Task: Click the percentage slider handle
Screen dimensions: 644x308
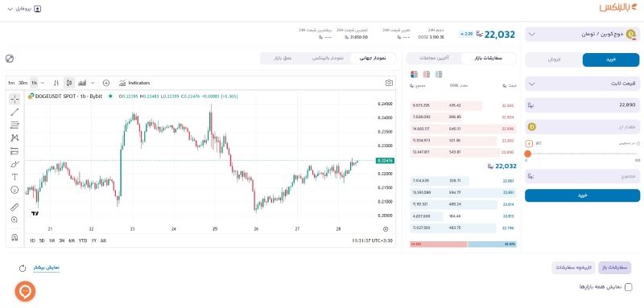Action: [x=528, y=154]
